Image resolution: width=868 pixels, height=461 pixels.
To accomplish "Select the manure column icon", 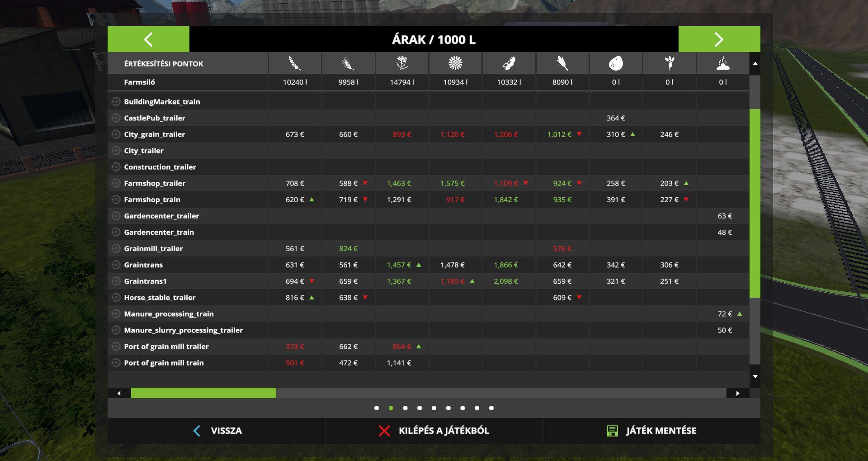I will (x=723, y=63).
